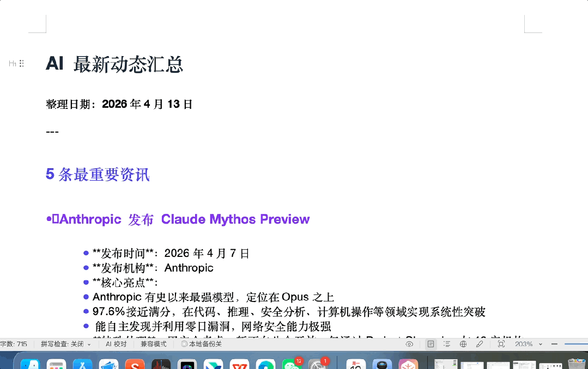Image resolution: width=588 pixels, height=369 pixels.
Task: Open the blue folders app in Dock
Action: pos(109,365)
